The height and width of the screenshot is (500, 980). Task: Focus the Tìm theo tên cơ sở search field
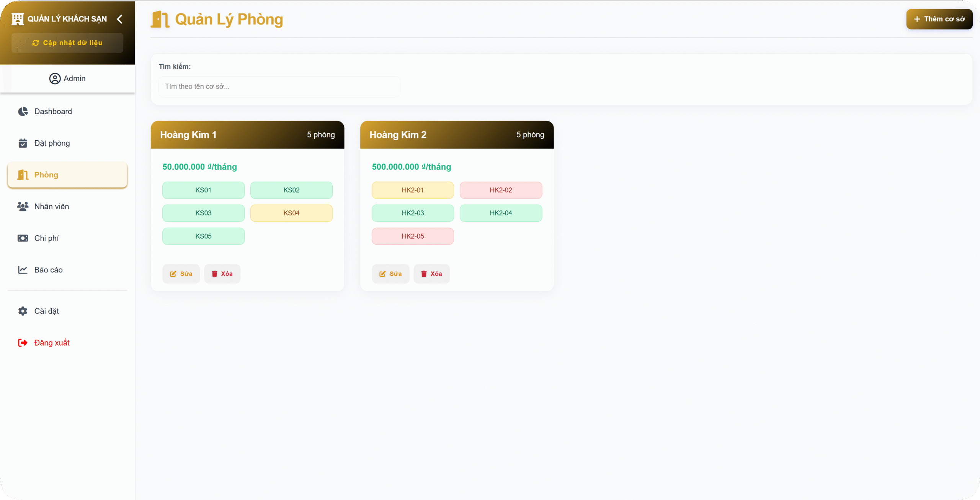tap(279, 87)
